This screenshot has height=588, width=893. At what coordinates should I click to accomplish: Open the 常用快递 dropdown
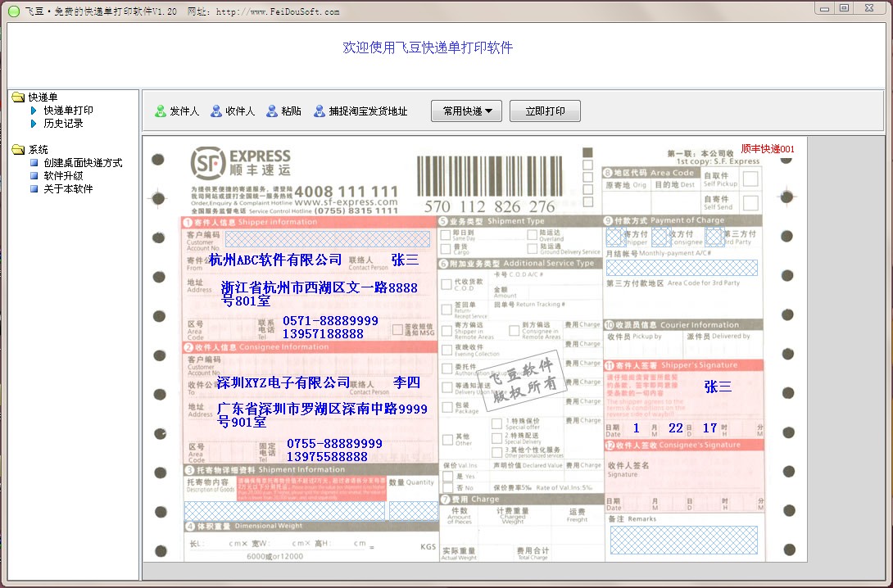coord(466,111)
